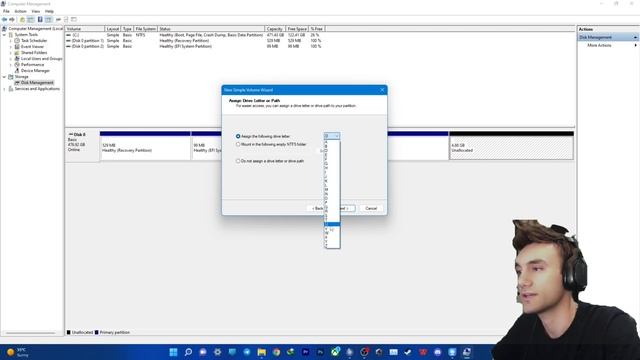Click the Task Scheduler clock icon

(17, 41)
